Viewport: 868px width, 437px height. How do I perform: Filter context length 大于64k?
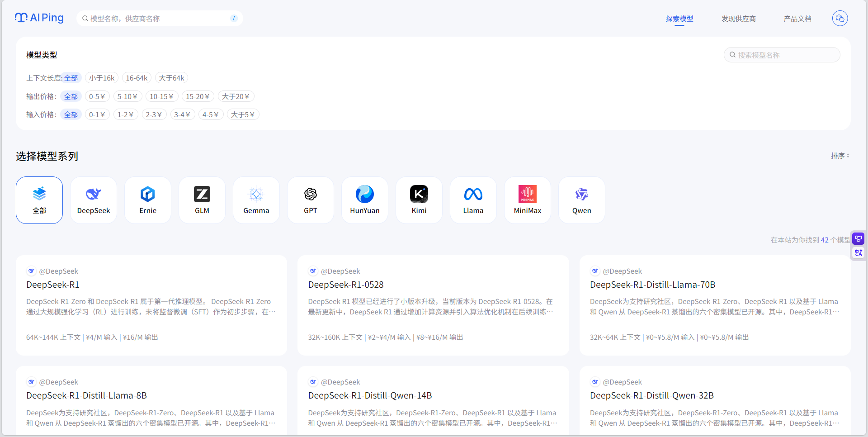tap(171, 78)
